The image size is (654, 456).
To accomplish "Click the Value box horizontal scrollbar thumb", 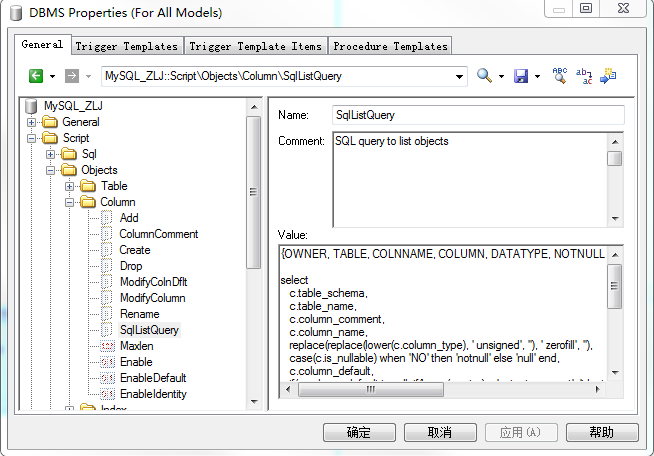I will tap(371, 389).
